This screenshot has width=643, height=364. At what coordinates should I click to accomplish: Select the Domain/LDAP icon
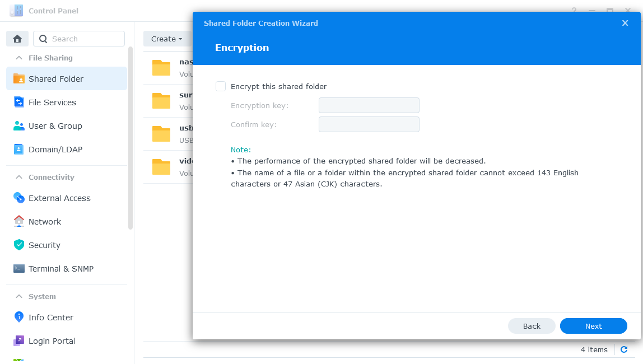[19, 150]
